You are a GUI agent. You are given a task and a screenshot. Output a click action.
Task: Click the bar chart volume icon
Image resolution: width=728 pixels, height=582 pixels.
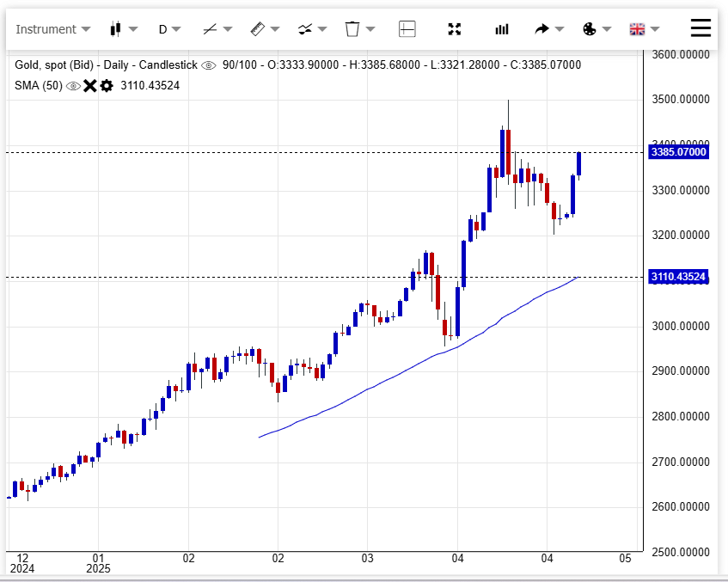502,29
